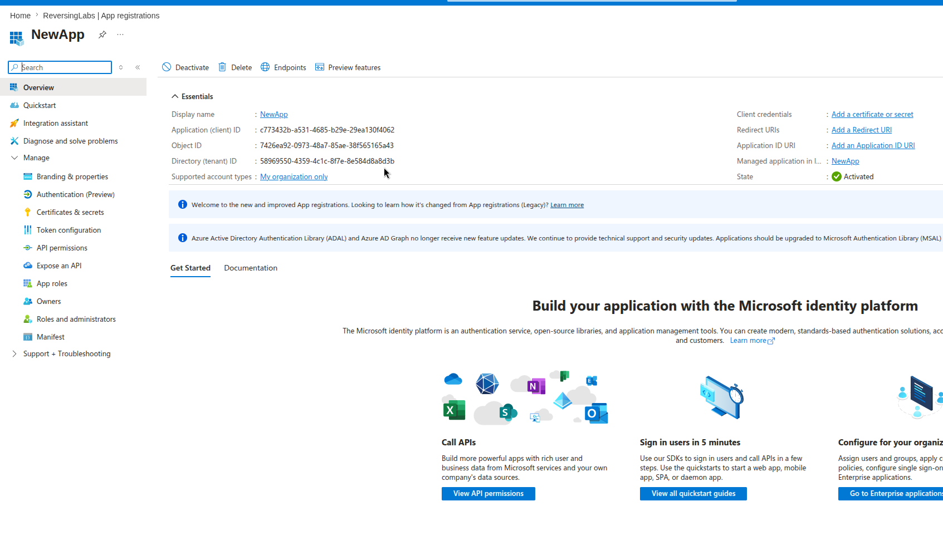The height and width of the screenshot is (560, 943).
Task: Open Quickstart in the sidebar menu
Action: pos(74,105)
